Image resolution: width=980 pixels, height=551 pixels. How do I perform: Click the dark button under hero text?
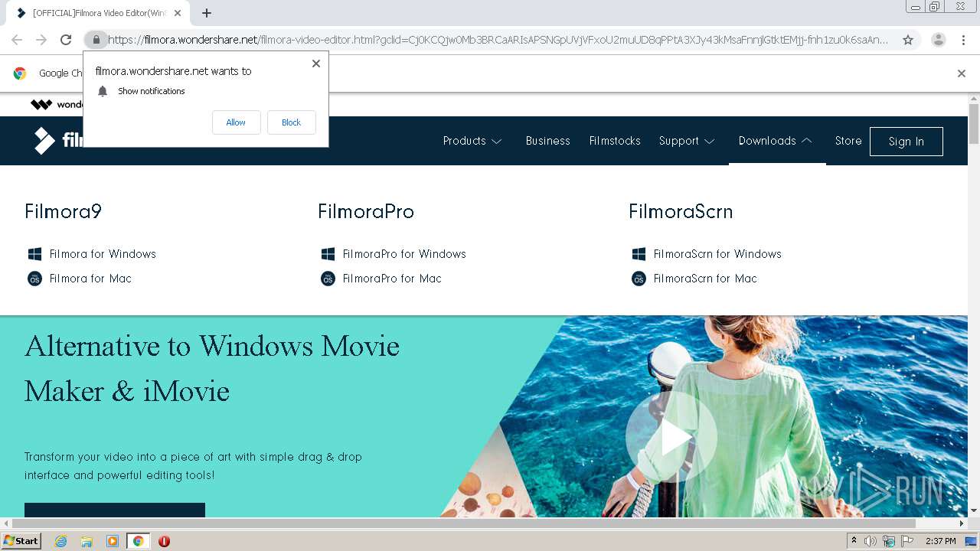115,510
